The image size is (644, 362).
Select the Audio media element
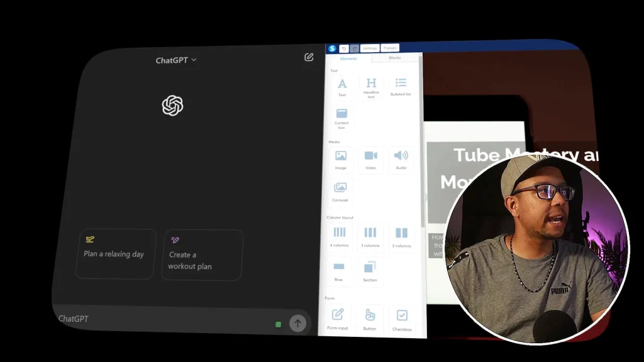click(x=401, y=160)
